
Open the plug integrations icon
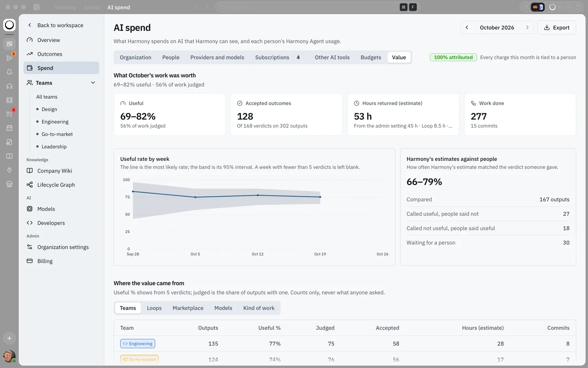(9, 170)
